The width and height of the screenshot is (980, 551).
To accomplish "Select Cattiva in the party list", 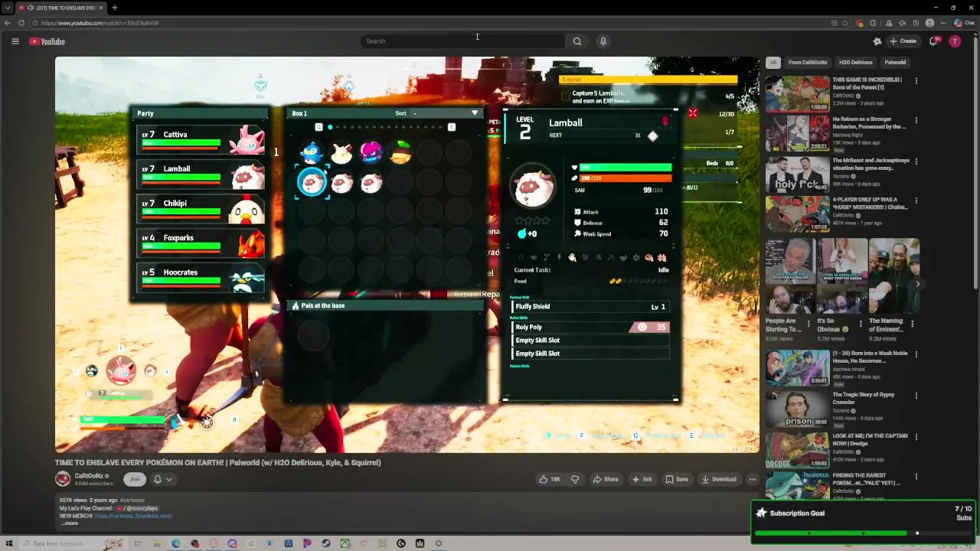I will click(x=201, y=140).
